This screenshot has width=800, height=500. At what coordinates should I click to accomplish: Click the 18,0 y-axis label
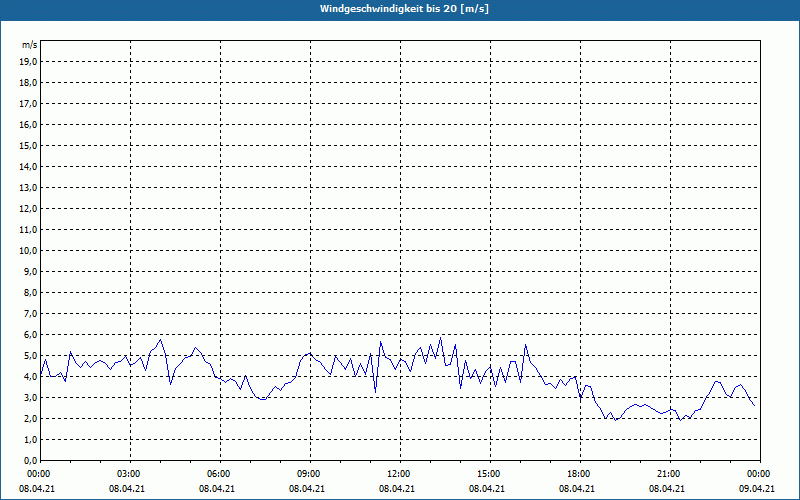[29, 83]
